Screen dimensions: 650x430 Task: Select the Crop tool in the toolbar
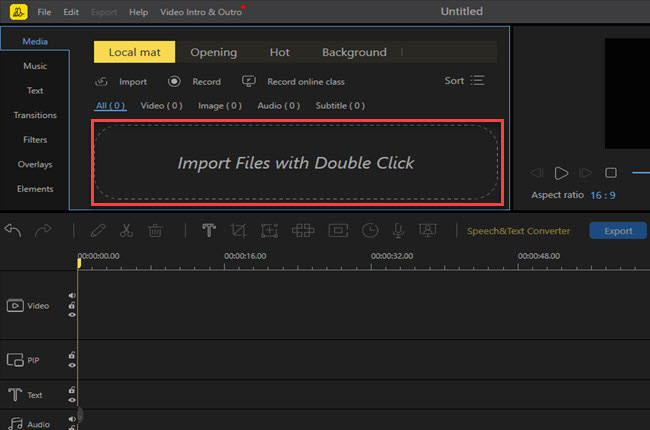238,231
